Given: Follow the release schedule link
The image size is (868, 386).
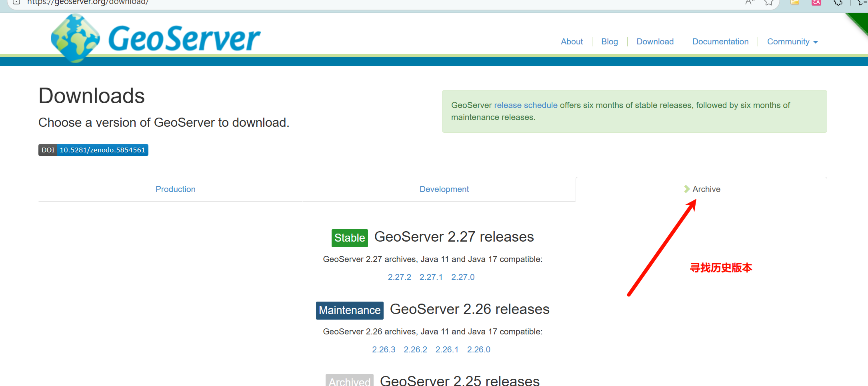Looking at the screenshot, I should [526, 105].
